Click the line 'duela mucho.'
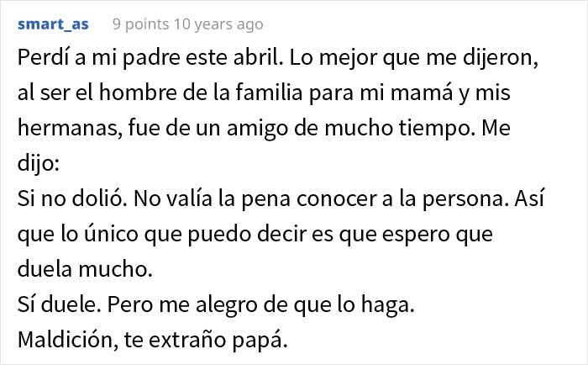 [85, 269]
